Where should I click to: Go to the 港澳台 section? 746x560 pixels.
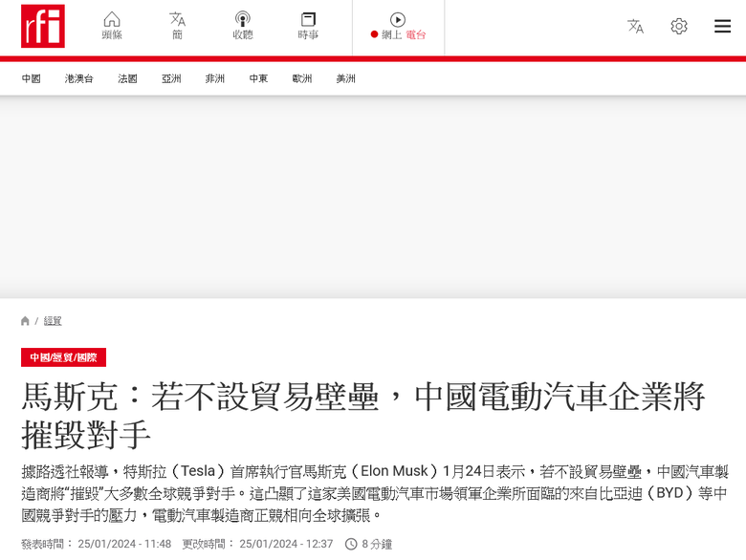click(79, 78)
